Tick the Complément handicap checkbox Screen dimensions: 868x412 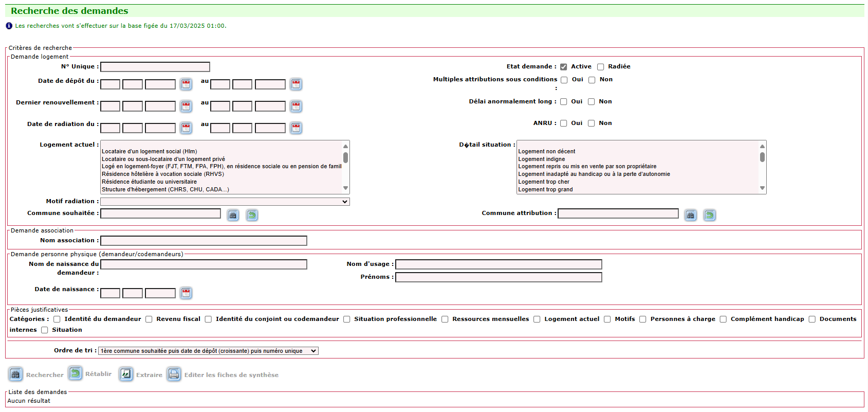click(723, 319)
